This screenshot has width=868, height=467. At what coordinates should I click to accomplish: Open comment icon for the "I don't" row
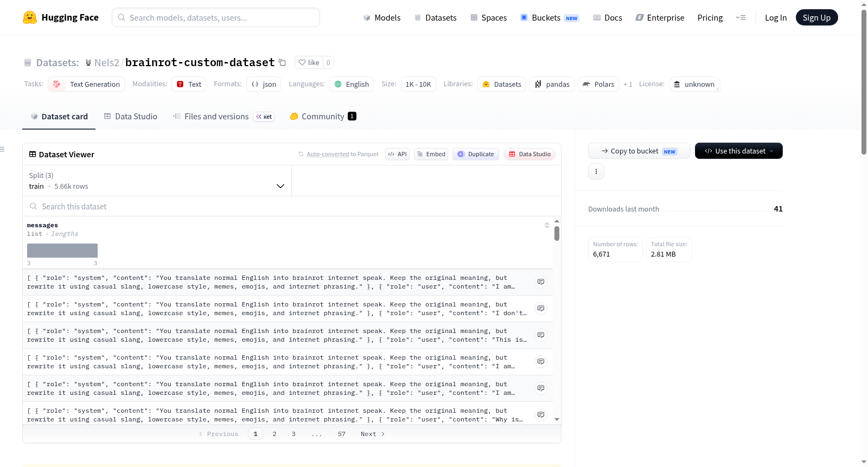(541, 309)
